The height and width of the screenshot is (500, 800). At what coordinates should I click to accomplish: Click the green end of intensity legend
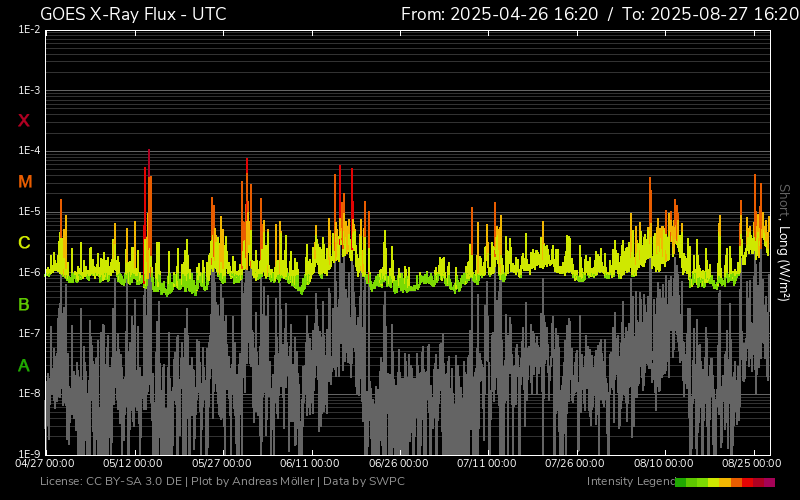[682, 482]
